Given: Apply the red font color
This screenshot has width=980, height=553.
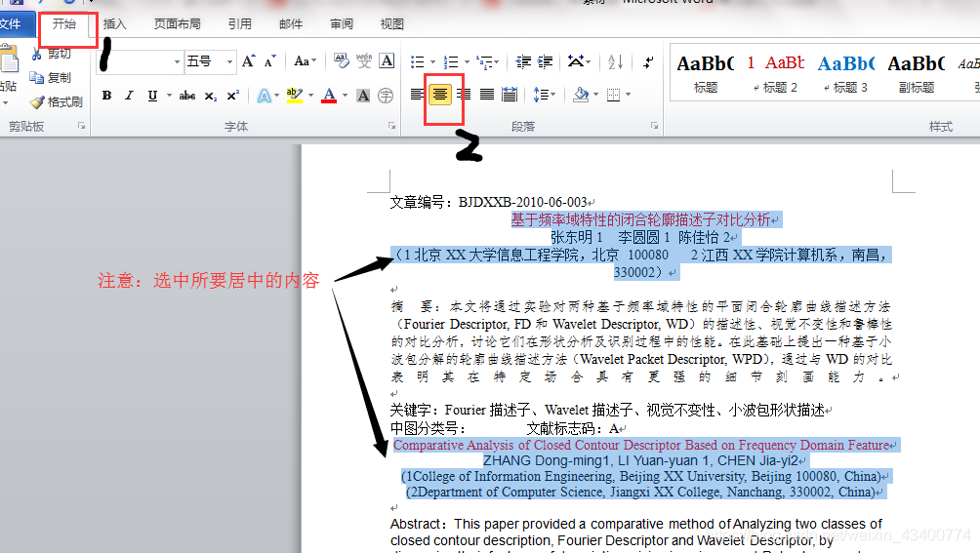Looking at the screenshot, I should click(x=329, y=96).
